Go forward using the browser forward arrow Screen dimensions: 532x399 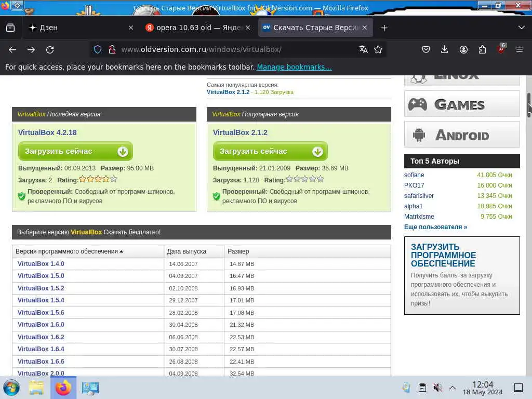click(x=31, y=50)
